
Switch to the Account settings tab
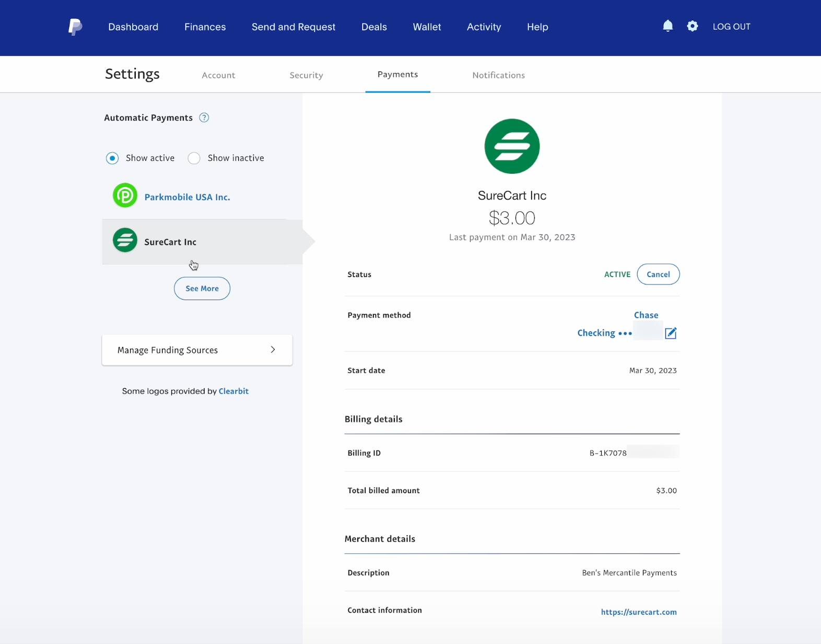coord(218,75)
